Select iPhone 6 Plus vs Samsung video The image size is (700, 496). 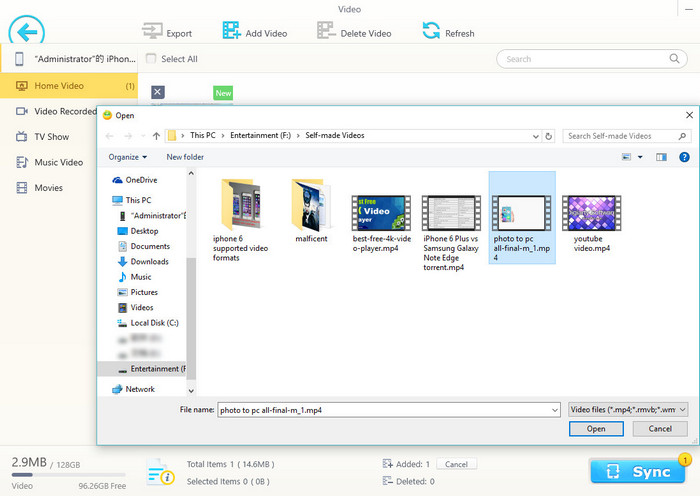pyautogui.click(x=451, y=233)
